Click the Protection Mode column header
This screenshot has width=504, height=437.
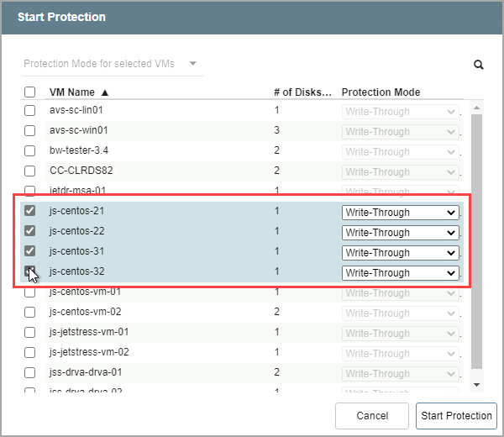point(381,92)
